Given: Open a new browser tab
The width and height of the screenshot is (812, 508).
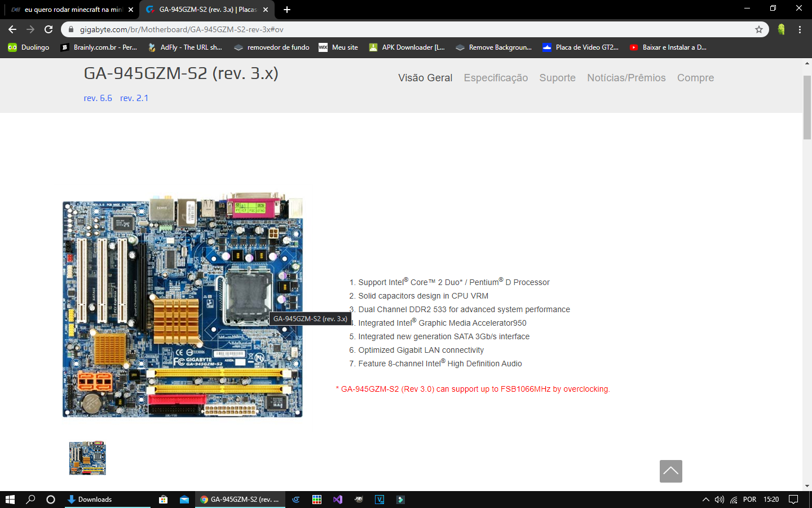Looking at the screenshot, I should coord(287,10).
